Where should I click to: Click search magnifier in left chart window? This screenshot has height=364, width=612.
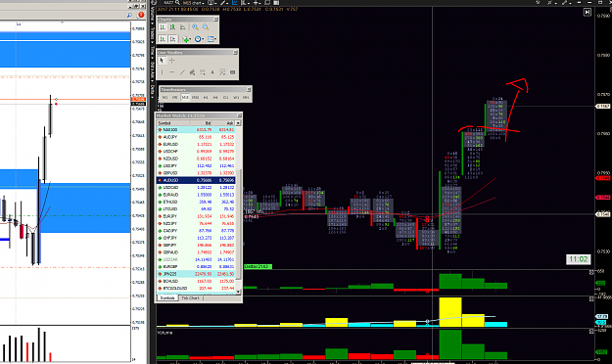tap(129, 16)
